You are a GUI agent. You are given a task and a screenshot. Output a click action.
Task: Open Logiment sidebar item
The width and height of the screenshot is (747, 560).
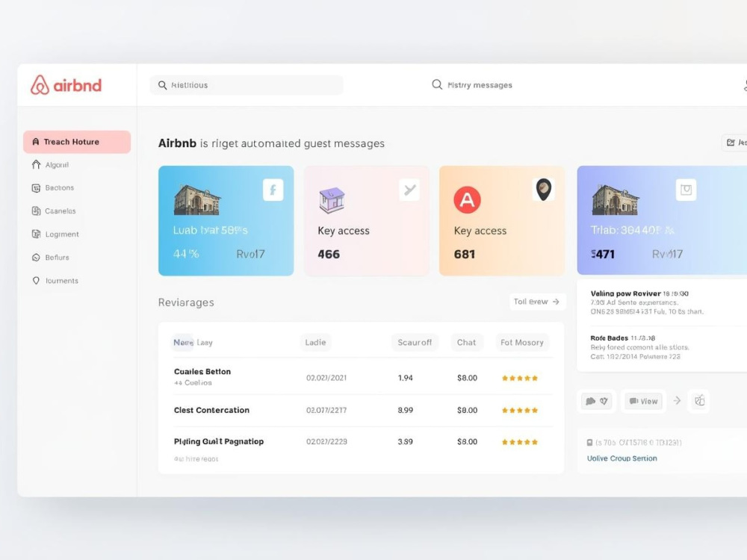(x=55, y=234)
